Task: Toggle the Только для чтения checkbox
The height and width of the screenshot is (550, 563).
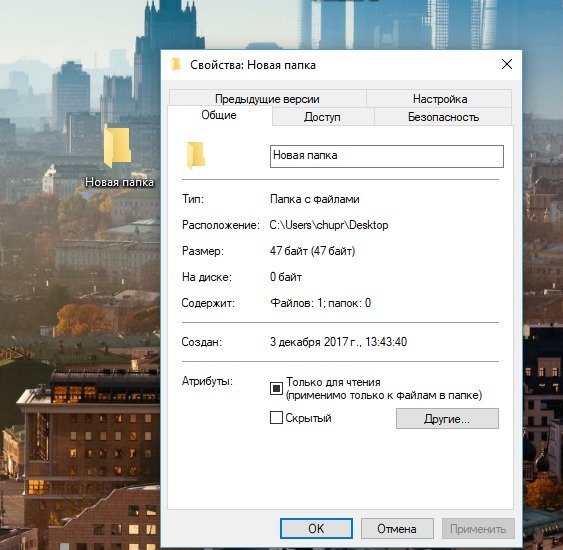Action: [276, 388]
